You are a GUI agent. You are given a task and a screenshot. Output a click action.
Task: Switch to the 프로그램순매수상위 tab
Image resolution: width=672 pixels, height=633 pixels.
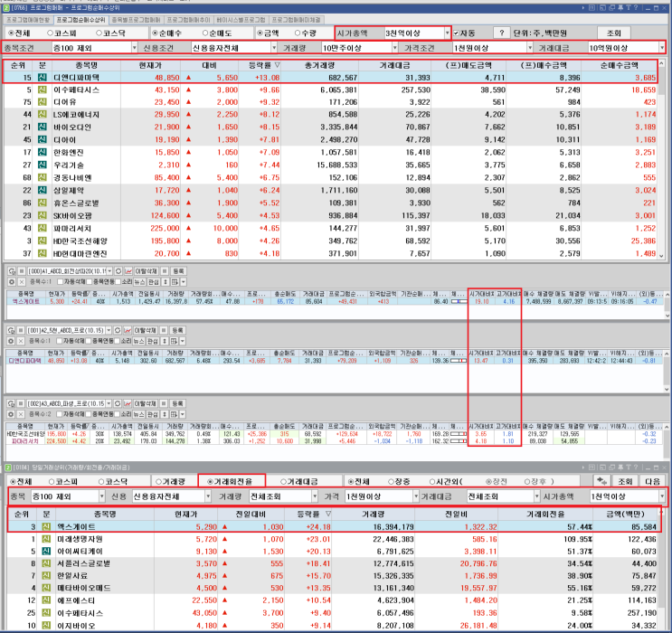(x=80, y=20)
